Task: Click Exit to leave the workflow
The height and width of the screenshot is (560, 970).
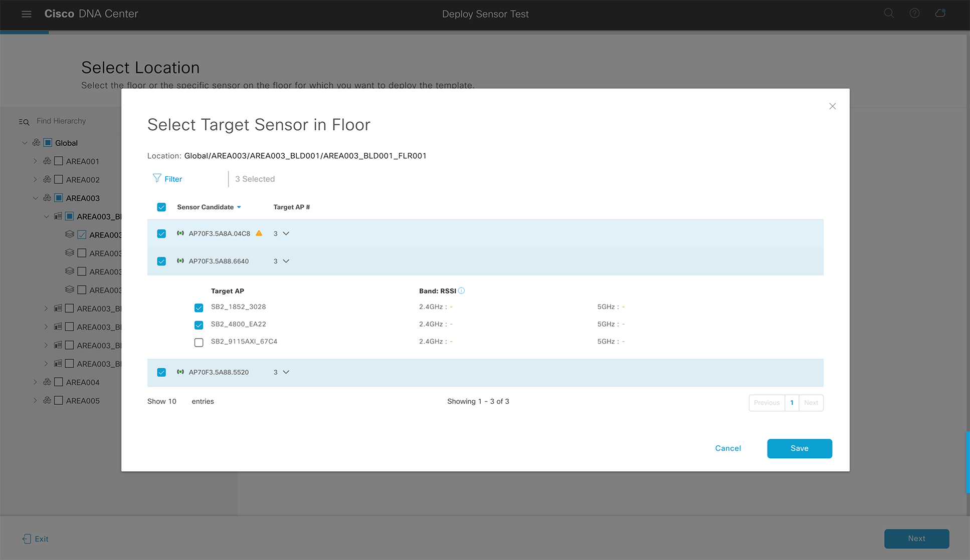Action: point(42,539)
